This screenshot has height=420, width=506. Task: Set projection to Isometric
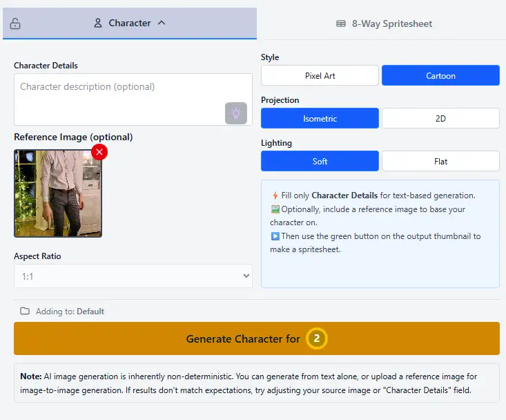[320, 118]
